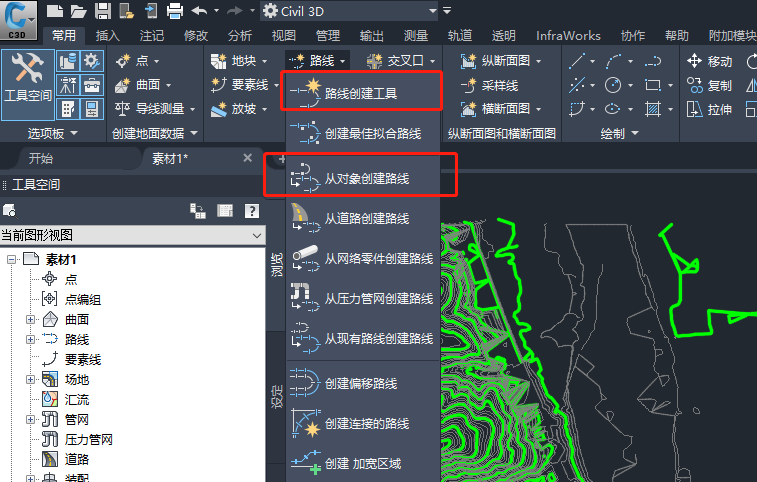Select 创建最佳拟合路线 menu entry
Image resolution: width=757 pixels, height=482 pixels.
pos(363,133)
